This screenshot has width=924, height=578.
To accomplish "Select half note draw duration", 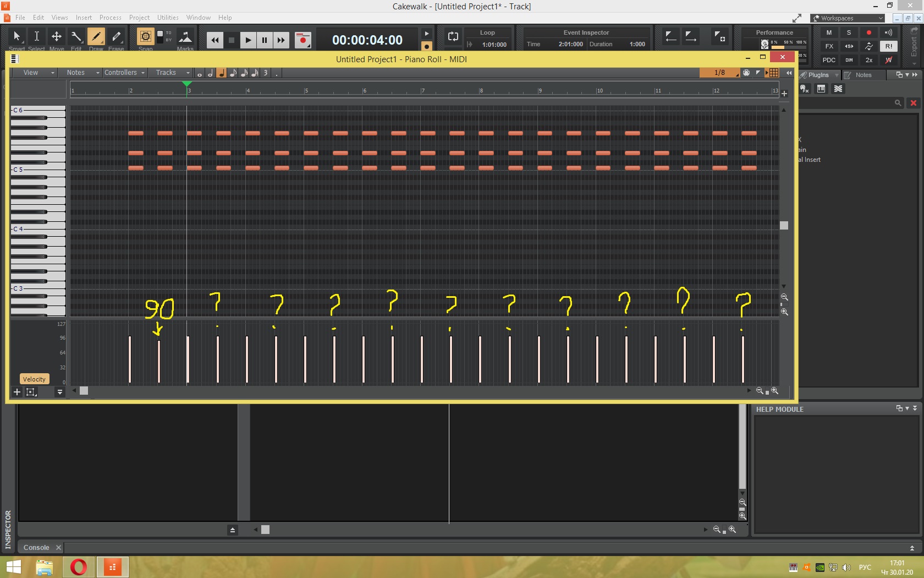I will 210,73.
